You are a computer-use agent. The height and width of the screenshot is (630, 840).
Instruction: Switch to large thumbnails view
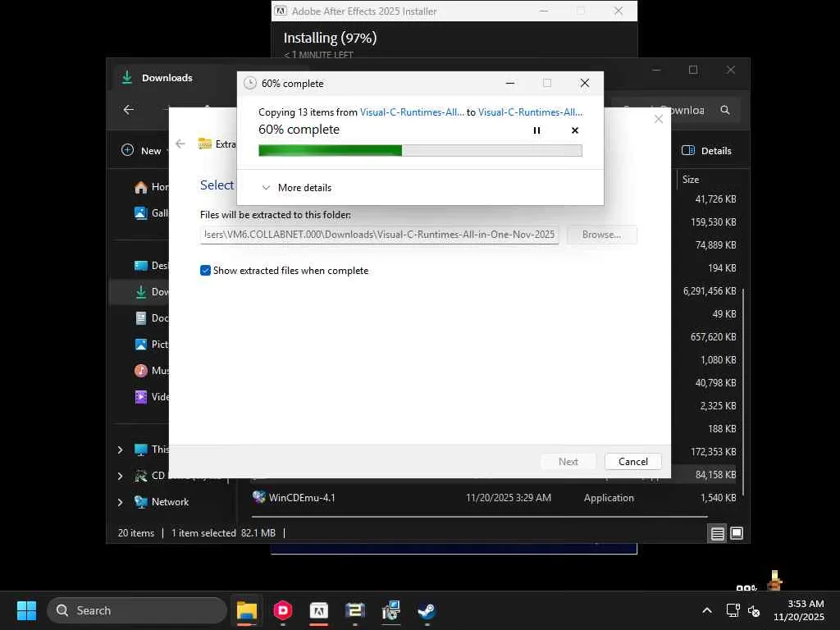click(x=737, y=533)
